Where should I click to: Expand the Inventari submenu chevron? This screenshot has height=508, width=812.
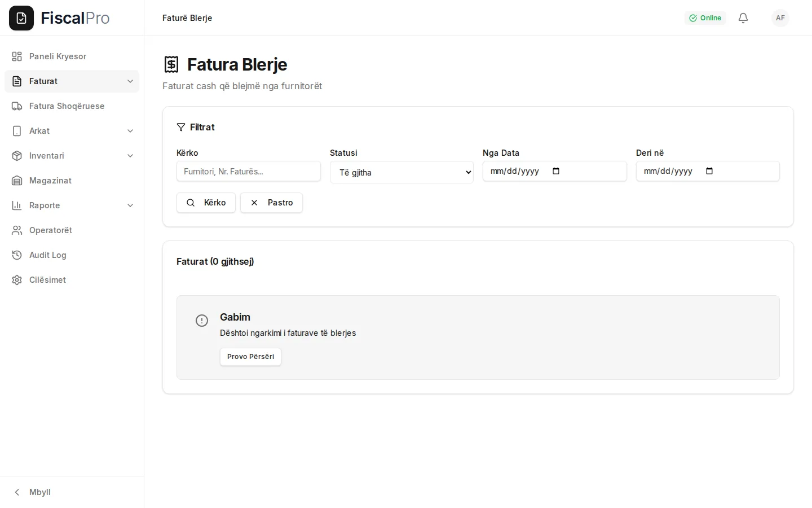[x=130, y=156]
